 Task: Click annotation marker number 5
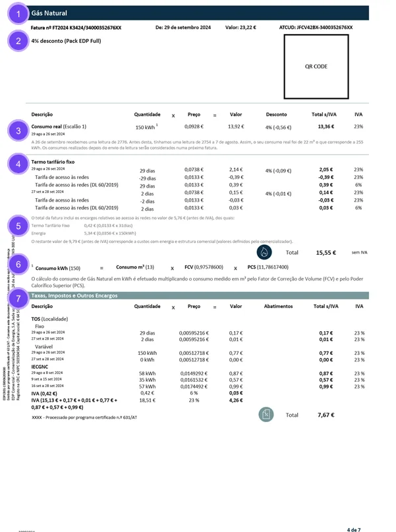tap(18, 226)
